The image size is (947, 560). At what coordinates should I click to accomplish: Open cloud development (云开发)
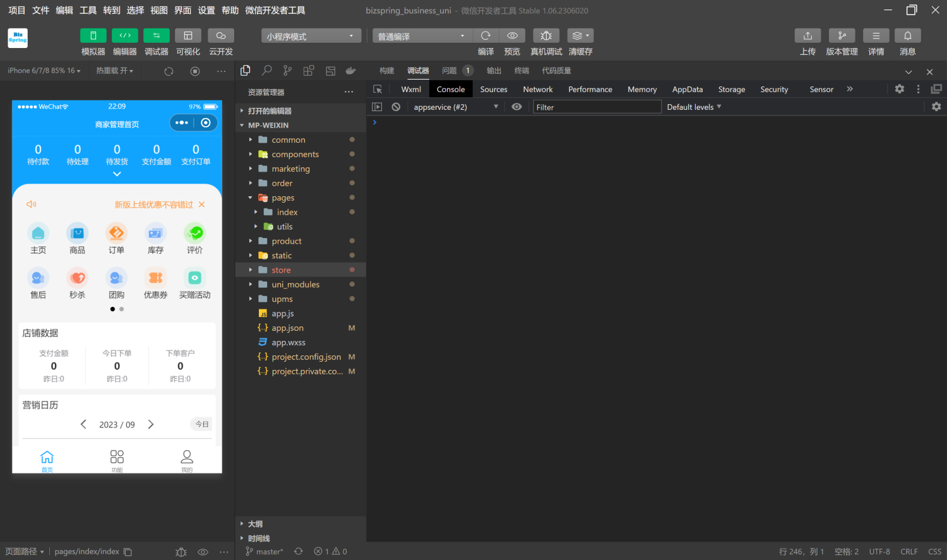click(221, 36)
